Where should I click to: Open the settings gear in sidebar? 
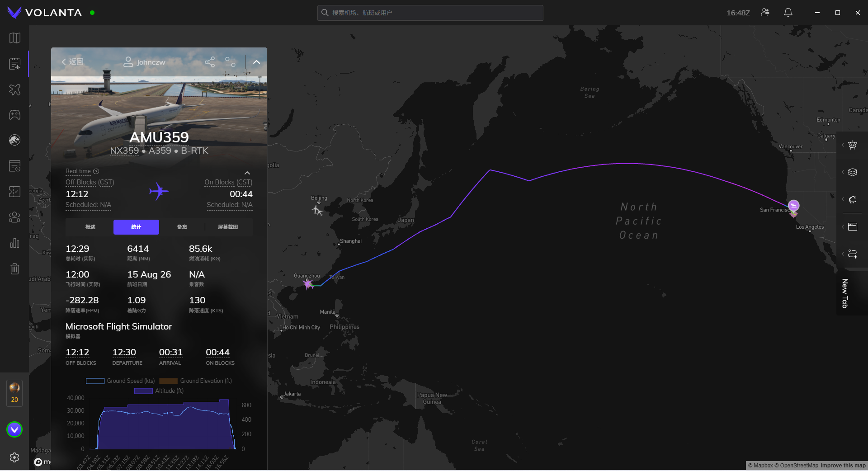pos(14,457)
